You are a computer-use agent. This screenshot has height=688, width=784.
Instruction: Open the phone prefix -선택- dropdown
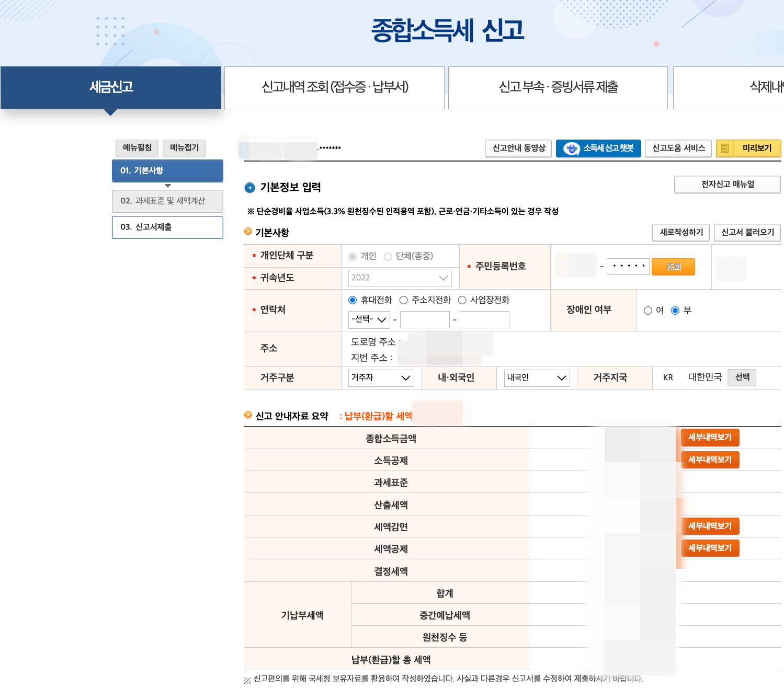(x=368, y=319)
